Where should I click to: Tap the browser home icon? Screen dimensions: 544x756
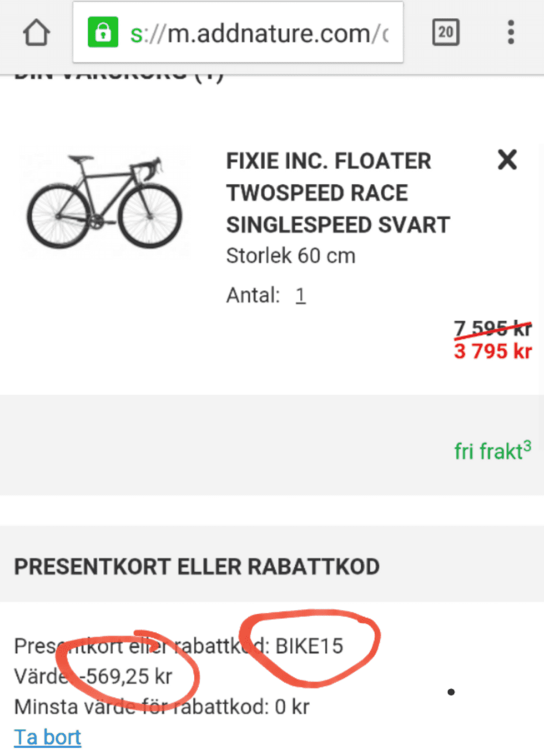pyautogui.click(x=36, y=33)
